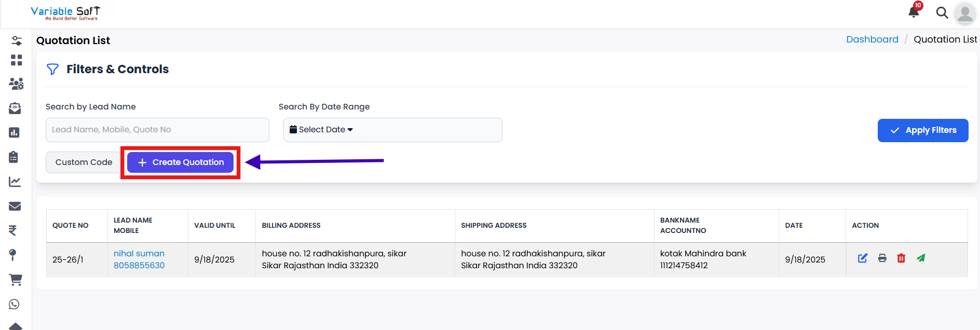The width and height of the screenshot is (980, 330).
Task: Open the user profile avatar
Action: 965,13
